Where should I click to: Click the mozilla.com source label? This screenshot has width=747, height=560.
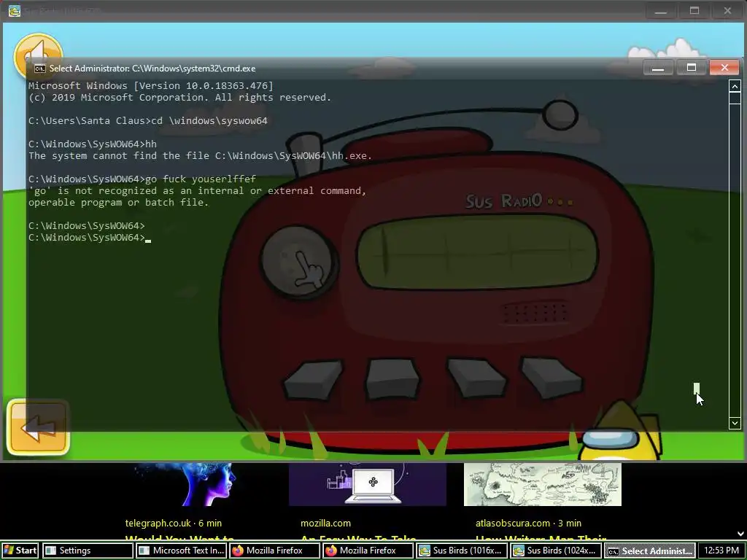(x=325, y=523)
